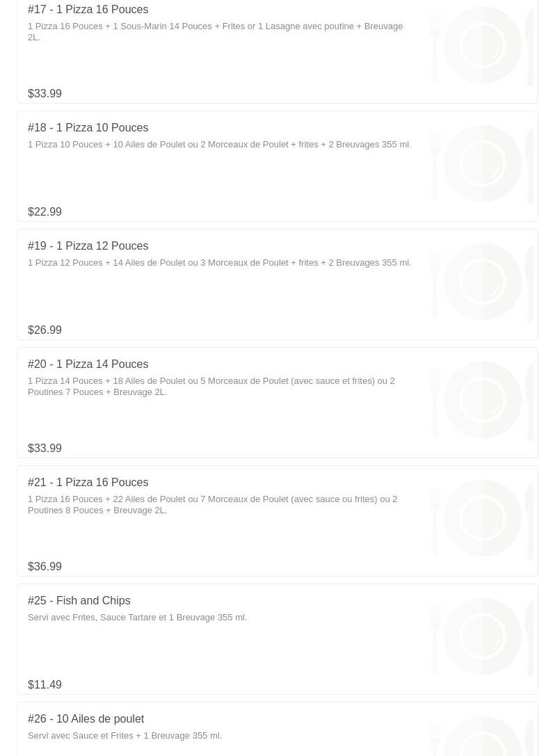Choose the #25 - Fish and Chips item
Image resolution: width=546 pixels, height=756 pixels.
tap(79, 601)
